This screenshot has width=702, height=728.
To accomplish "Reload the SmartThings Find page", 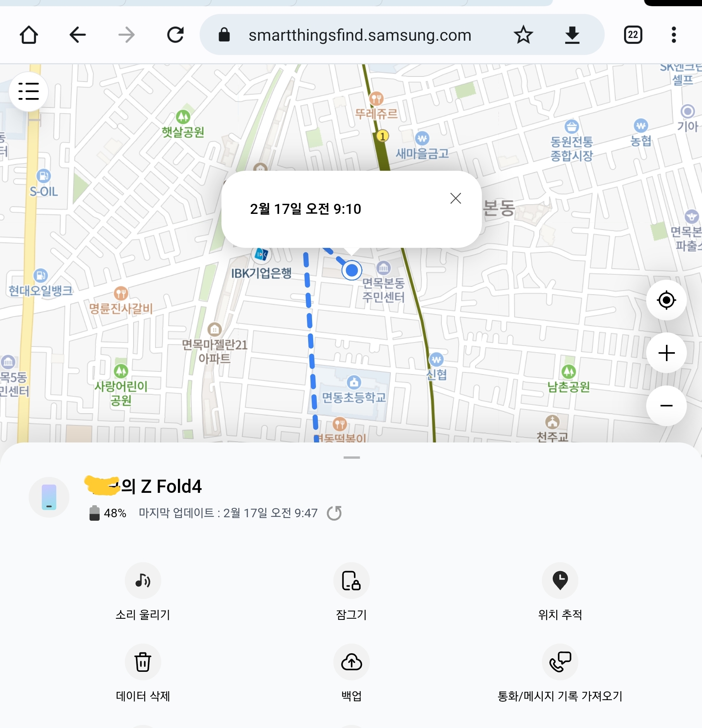I will click(175, 35).
